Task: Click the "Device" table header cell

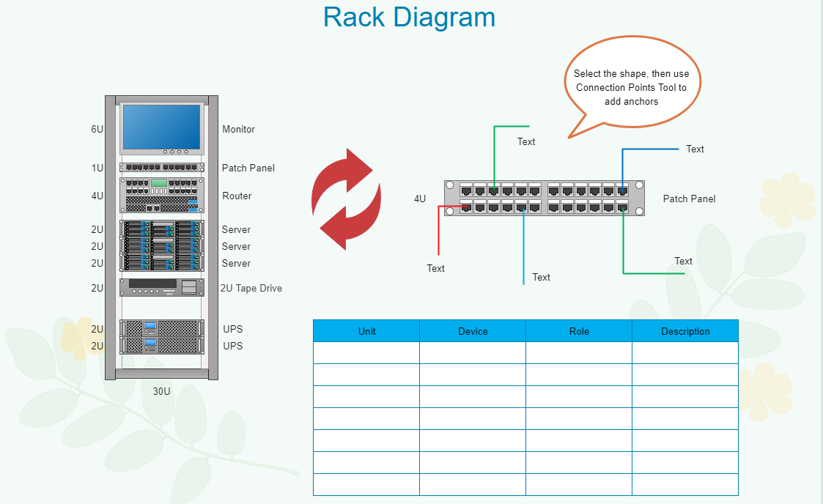Action: (x=473, y=331)
